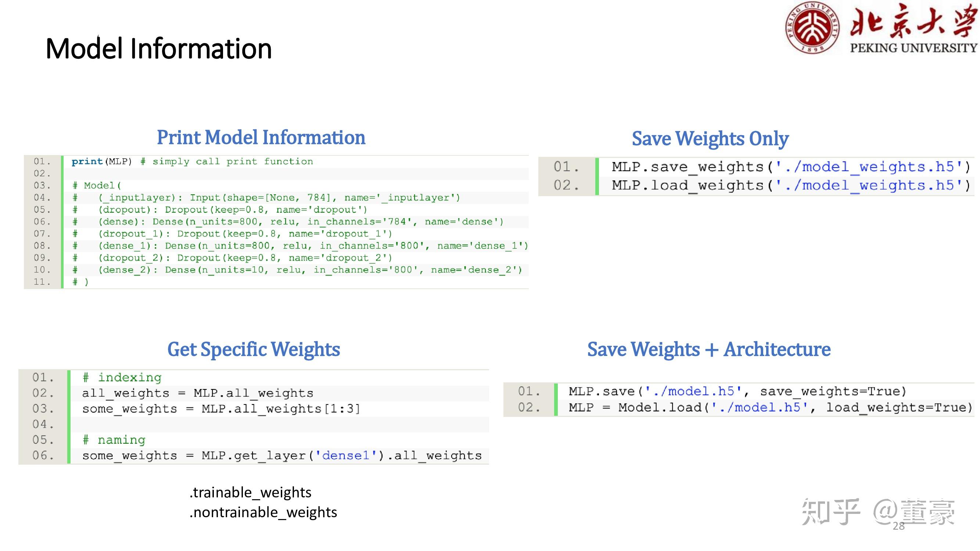
Task: Click the slide page number 28
Action: click(x=898, y=526)
